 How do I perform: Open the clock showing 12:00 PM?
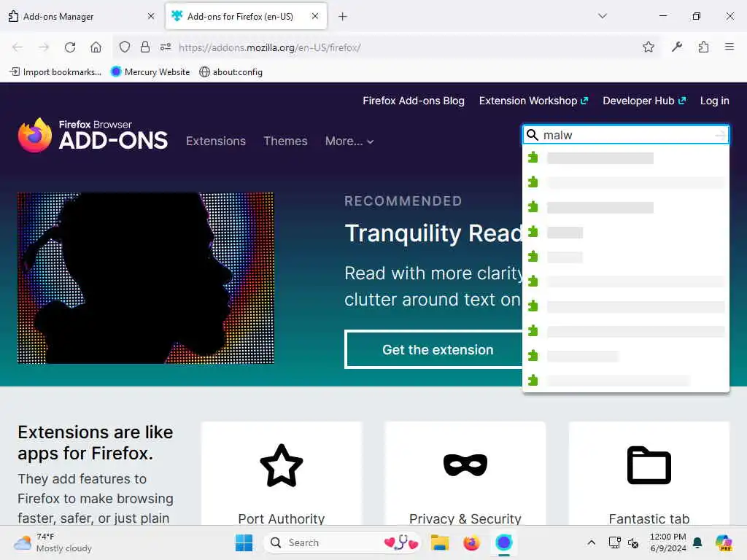(668, 542)
